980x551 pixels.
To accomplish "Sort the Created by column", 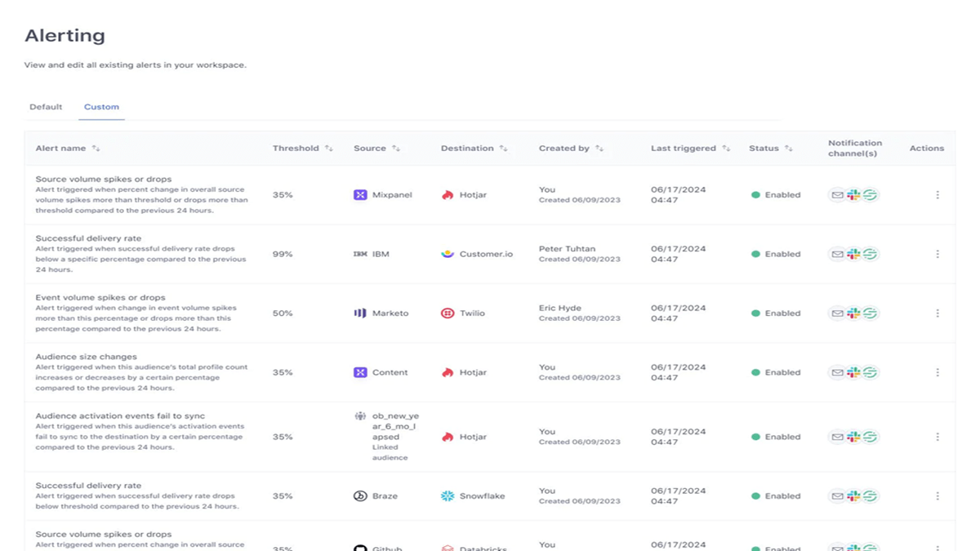I will 600,148.
